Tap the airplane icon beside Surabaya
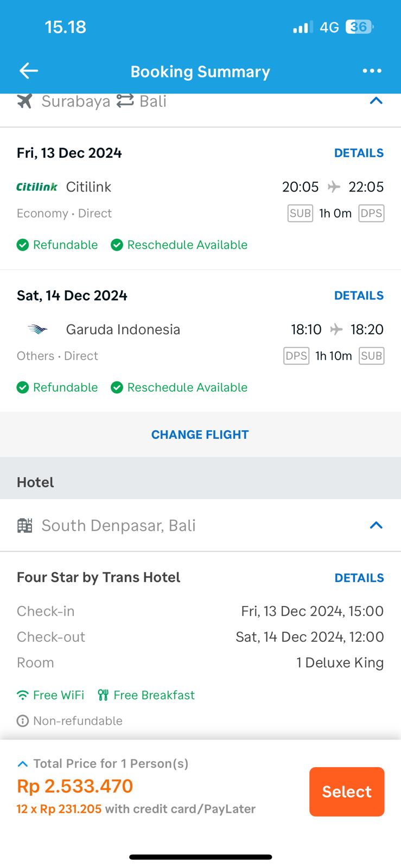Image resolution: width=401 pixels, height=868 pixels. (x=24, y=101)
